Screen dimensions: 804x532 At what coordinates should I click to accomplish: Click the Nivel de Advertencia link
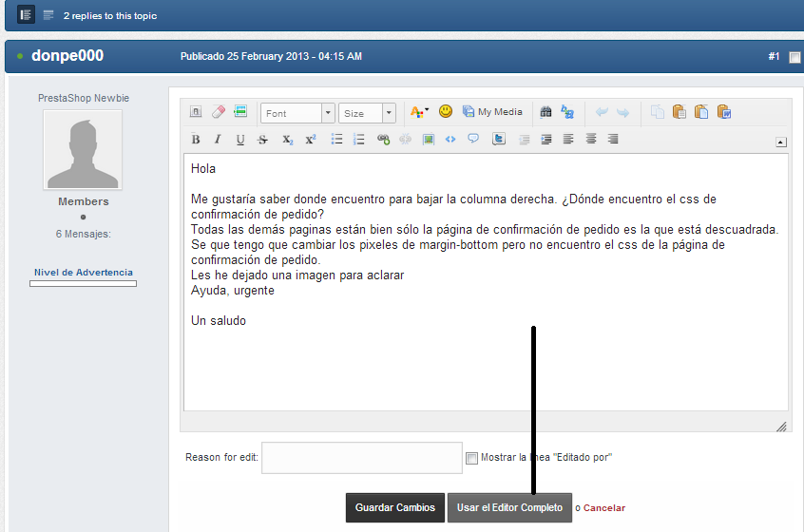83,272
